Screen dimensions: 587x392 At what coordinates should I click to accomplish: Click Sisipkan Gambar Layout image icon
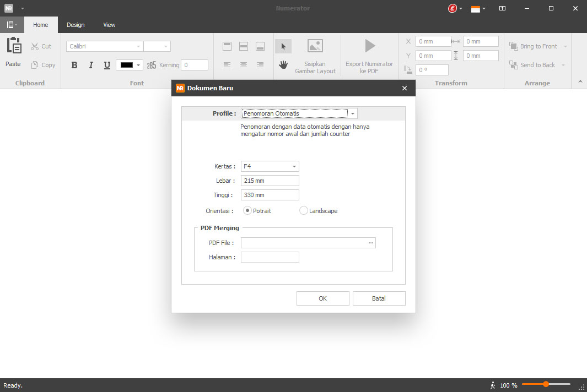[315, 46]
